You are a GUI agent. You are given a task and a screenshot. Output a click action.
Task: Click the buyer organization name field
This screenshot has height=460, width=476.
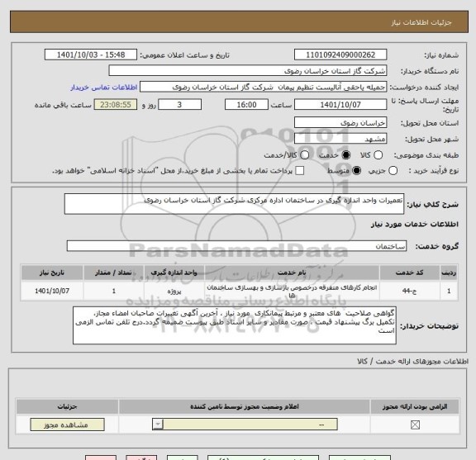[x=248, y=71]
